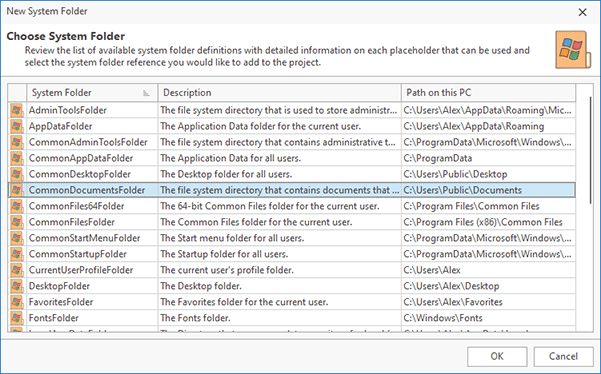Image resolution: width=601 pixels, height=374 pixels.
Task: Click the CommonAdminToolsFolder row icon
Action: (17, 143)
